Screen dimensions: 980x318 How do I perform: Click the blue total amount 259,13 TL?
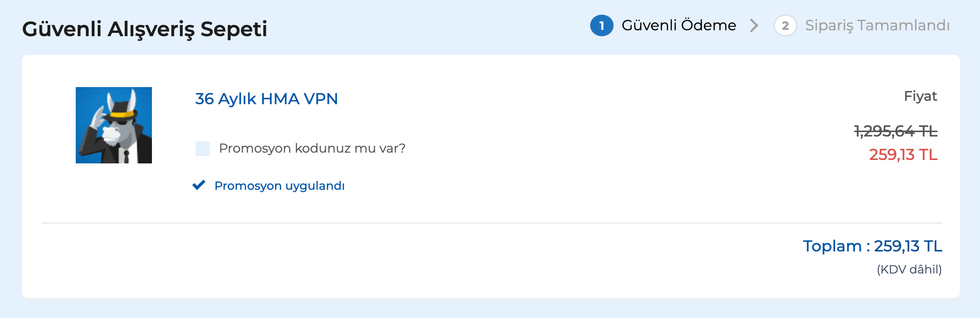908,246
